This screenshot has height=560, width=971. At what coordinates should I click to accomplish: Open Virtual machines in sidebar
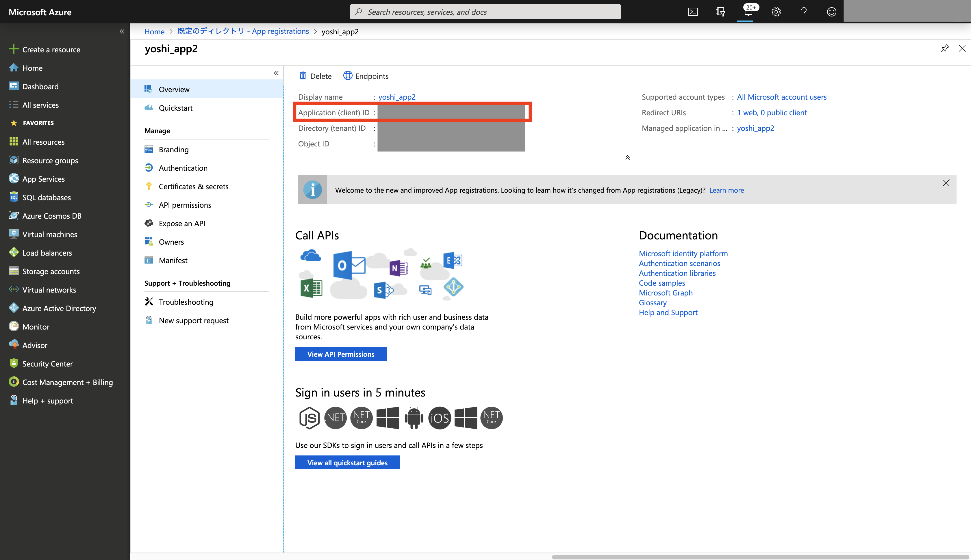[x=43, y=234]
